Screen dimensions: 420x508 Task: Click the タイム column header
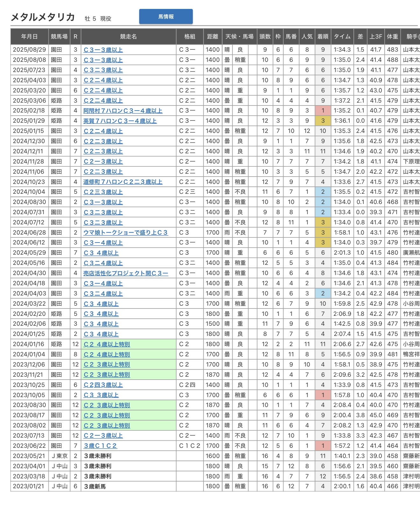click(x=342, y=37)
